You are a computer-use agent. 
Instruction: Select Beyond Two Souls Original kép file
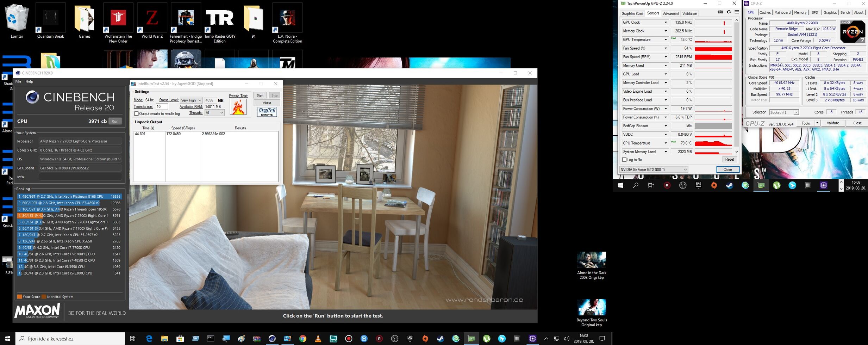point(592,313)
